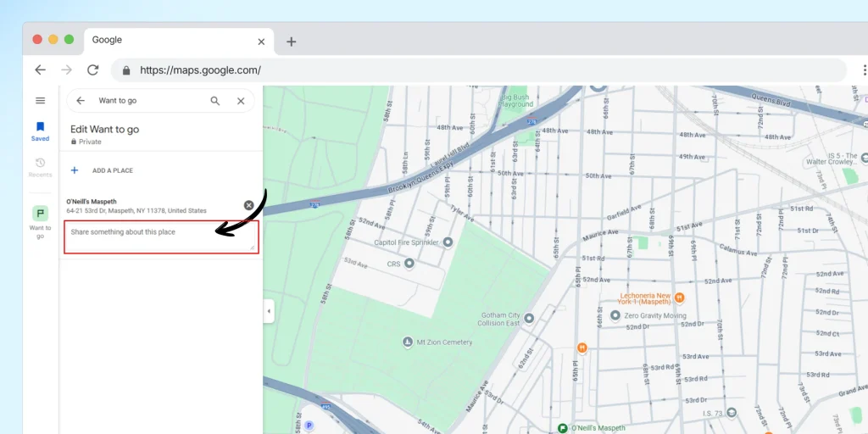Image resolution: width=868 pixels, height=434 pixels.
Task: Remove O'Neill's Maspeth from list
Action: point(248,205)
